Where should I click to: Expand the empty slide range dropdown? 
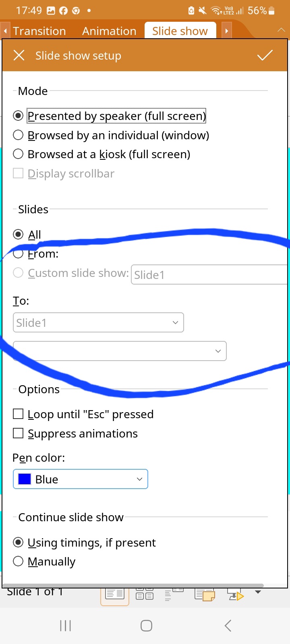click(120, 351)
